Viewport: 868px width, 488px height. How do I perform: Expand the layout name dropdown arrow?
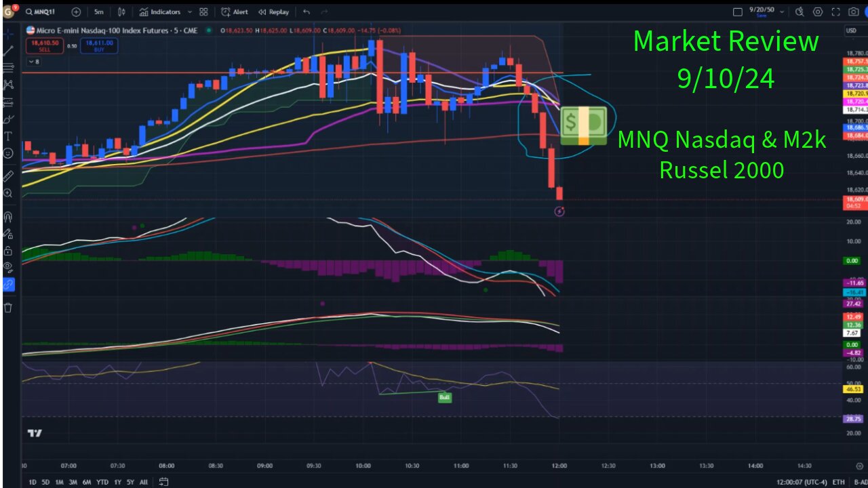click(x=783, y=12)
